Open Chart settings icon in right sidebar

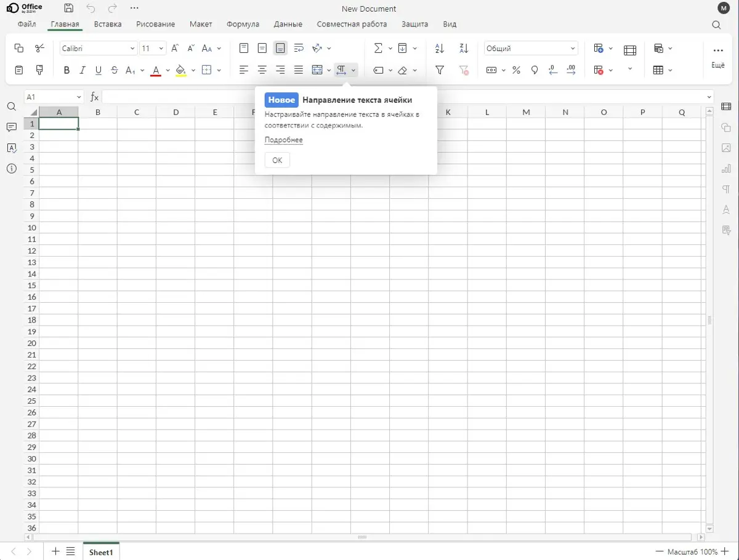pos(726,169)
